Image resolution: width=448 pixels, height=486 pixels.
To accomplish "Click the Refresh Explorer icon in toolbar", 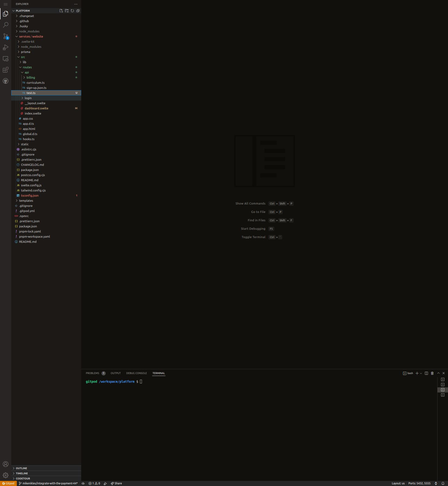I will (72, 11).
